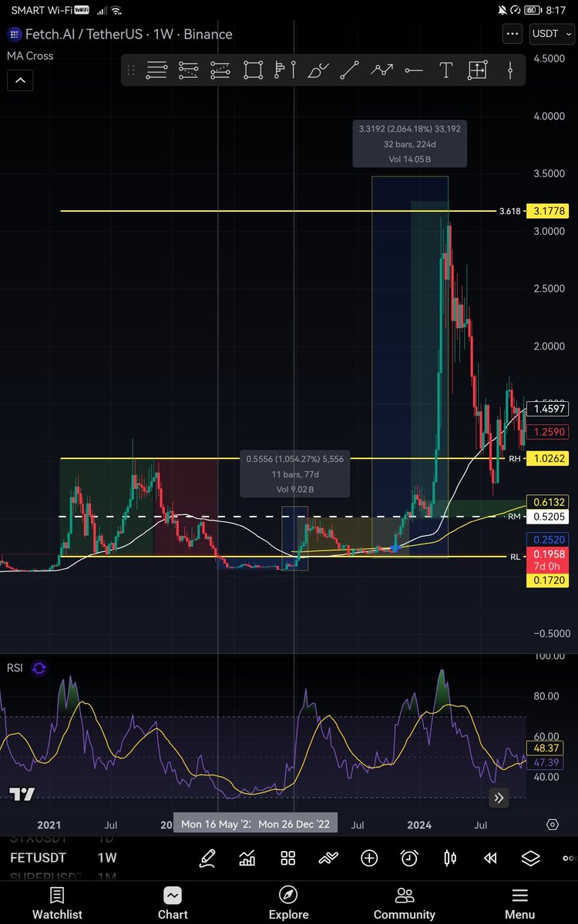Jump to latest bar with double-arrow button

tap(499, 798)
